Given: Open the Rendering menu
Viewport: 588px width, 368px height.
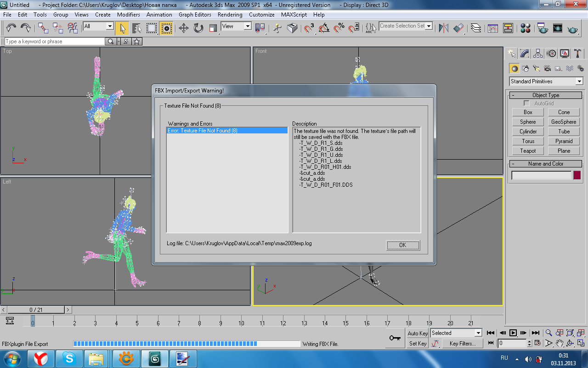Looking at the screenshot, I should (230, 15).
